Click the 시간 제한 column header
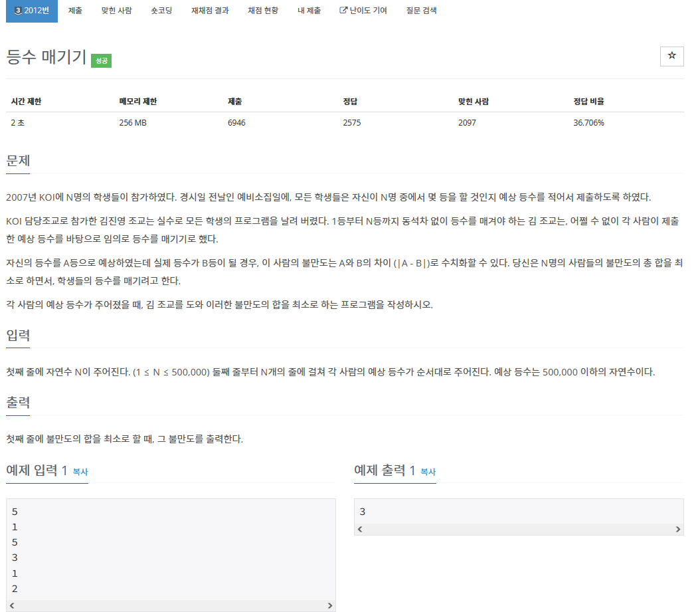 (x=26, y=102)
